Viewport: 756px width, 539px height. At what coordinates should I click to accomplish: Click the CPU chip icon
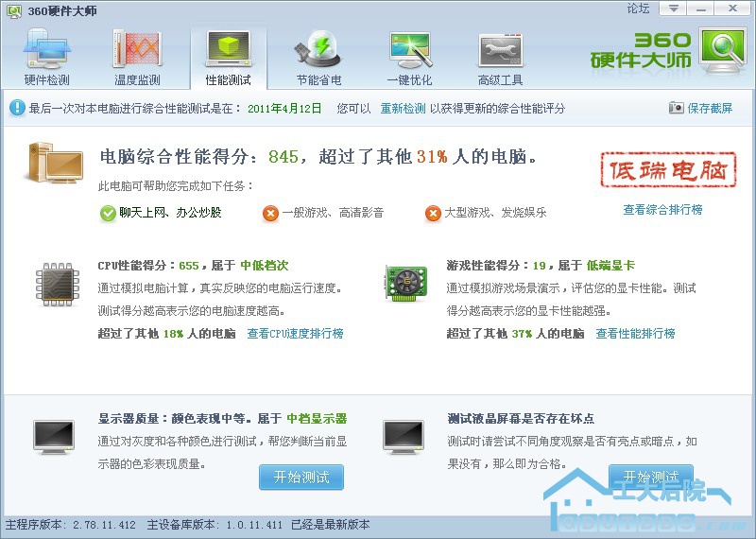coord(58,285)
